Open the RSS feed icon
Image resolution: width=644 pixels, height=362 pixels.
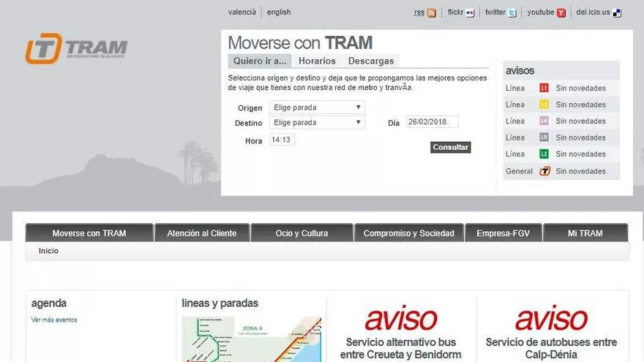432,12
